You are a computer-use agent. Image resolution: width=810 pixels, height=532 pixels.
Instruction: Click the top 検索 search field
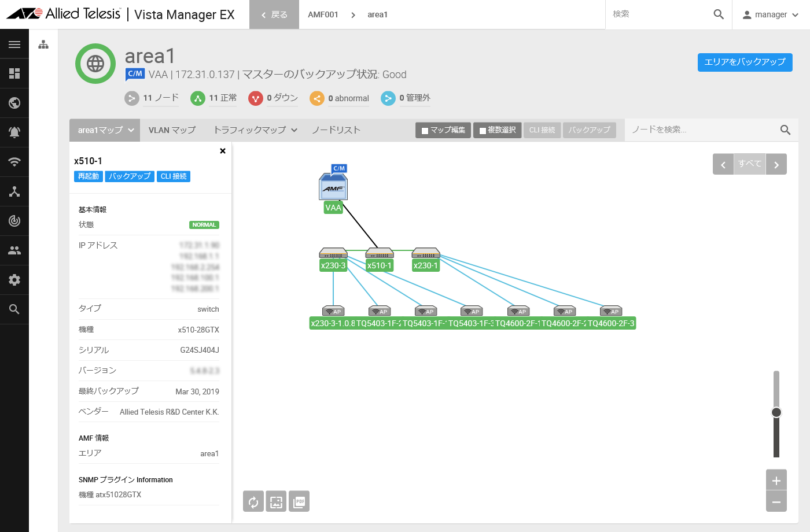(659, 14)
